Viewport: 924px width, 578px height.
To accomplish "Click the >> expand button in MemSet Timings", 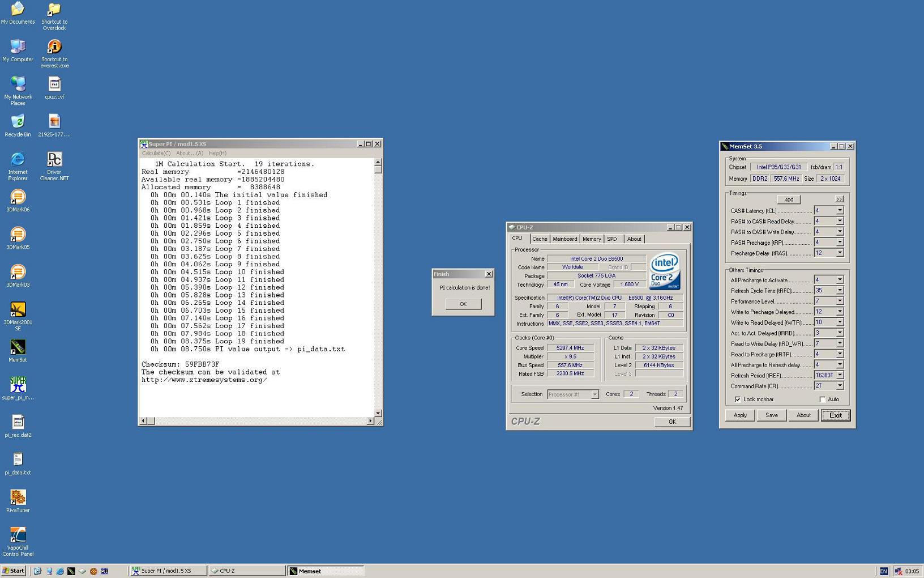I will [x=839, y=199].
